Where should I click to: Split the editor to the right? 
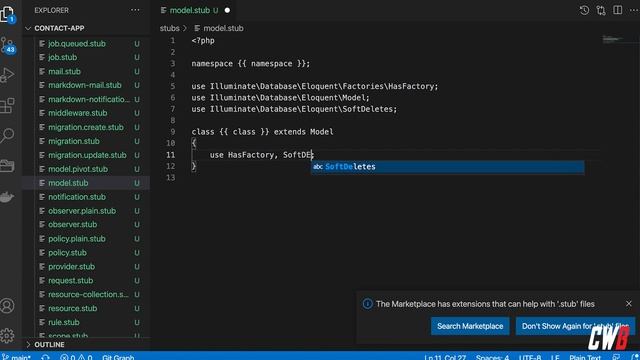618,10
